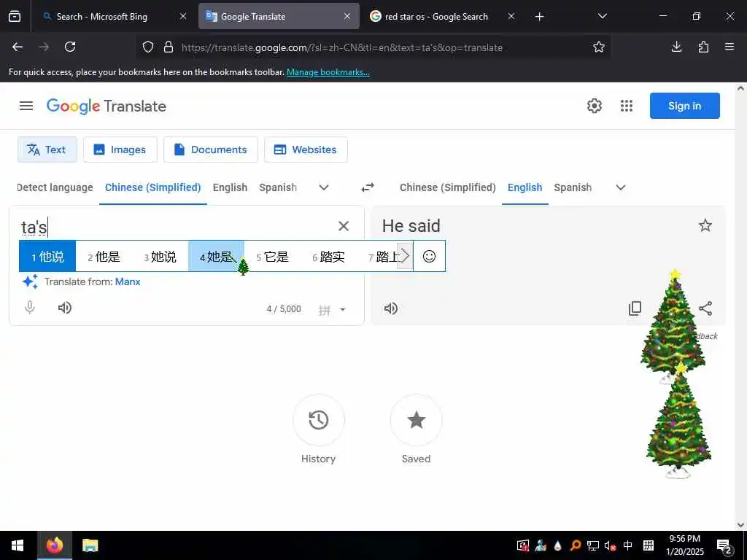Select Images translation mode
Image resolution: width=747 pixels, height=560 pixels.
pyautogui.click(x=120, y=149)
